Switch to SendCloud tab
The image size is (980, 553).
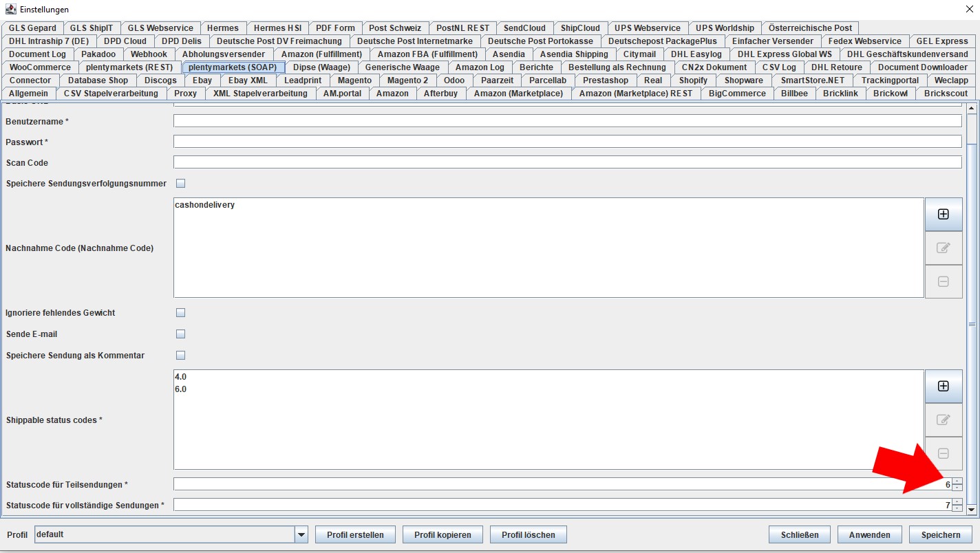(524, 28)
